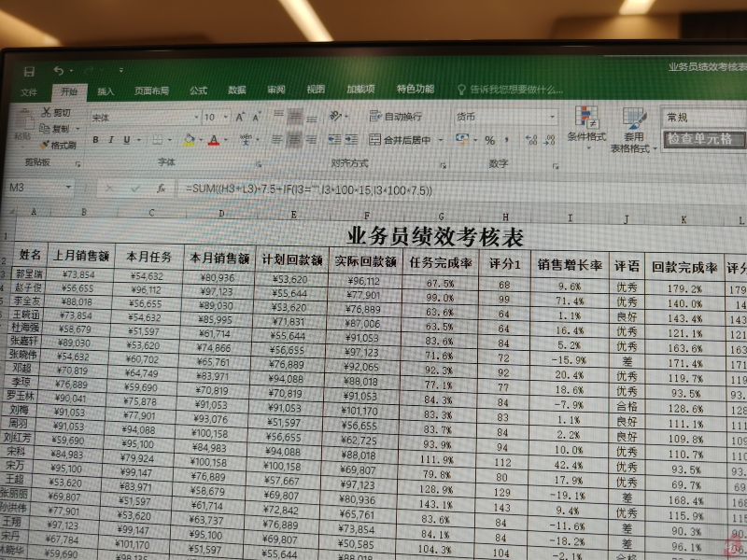Switch to the Insert (插入) tab
The width and height of the screenshot is (747, 560).
[106, 91]
